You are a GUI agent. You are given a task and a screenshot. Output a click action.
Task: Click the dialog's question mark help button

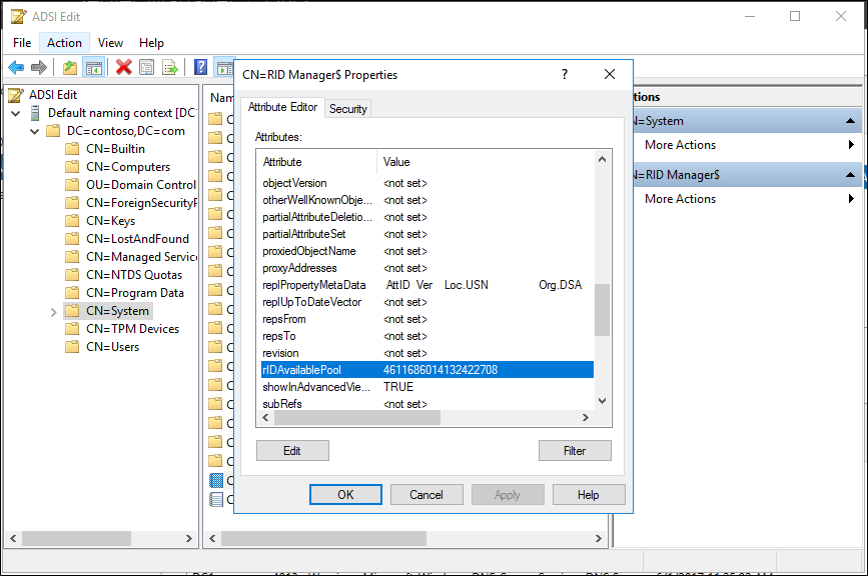pyautogui.click(x=564, y=74)
